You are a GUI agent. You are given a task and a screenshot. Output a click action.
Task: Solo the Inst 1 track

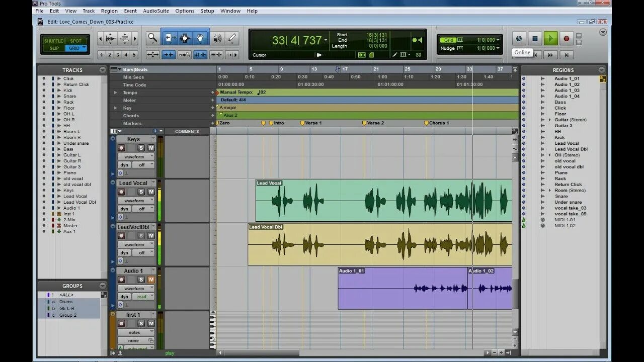point(141,323)
